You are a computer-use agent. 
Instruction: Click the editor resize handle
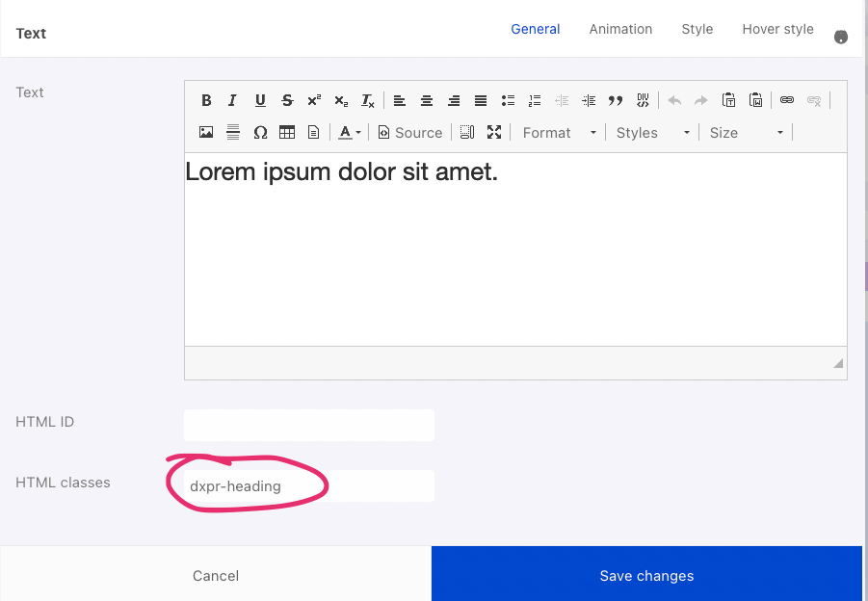(838, 363)
